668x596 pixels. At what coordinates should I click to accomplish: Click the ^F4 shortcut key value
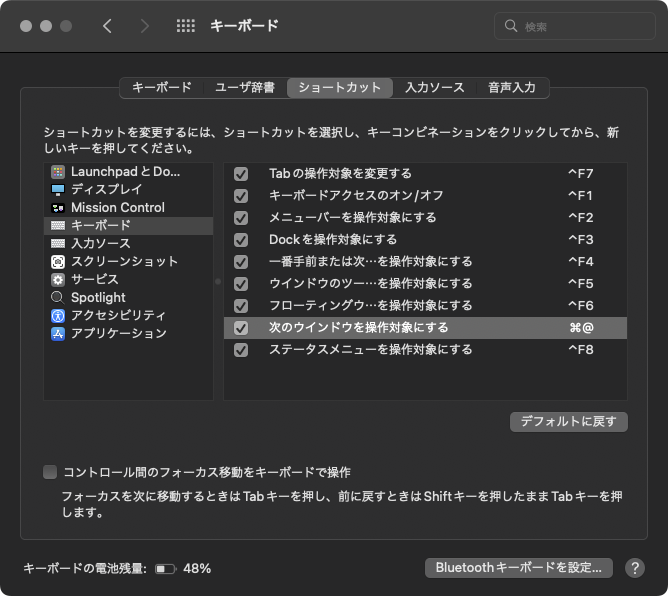click(581, 262)
